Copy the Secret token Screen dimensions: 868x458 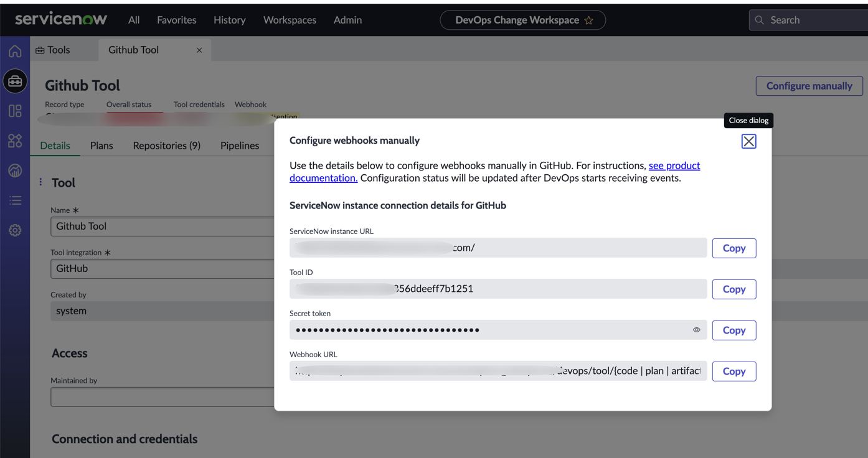(x=734, y=330)
